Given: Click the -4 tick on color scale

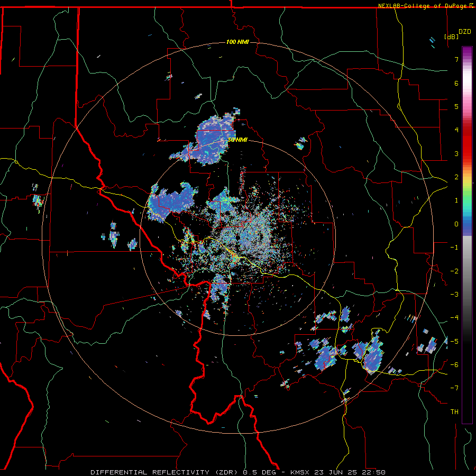Looking at the screenshot, I should click(454, 318).
